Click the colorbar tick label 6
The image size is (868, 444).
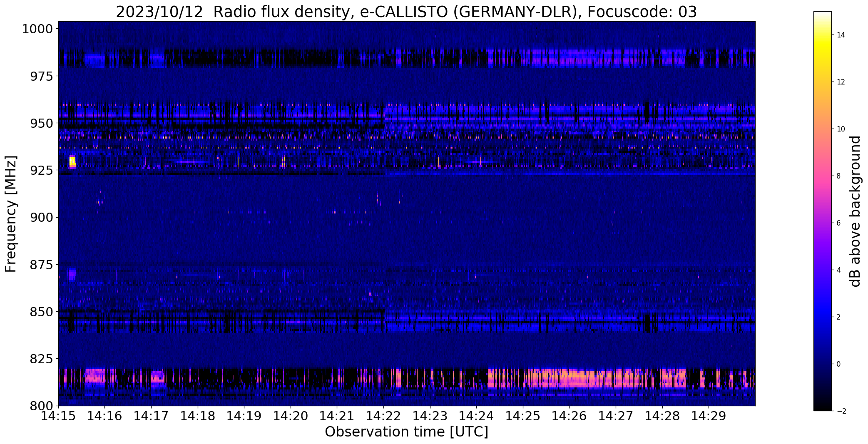[x=839, y=223]
